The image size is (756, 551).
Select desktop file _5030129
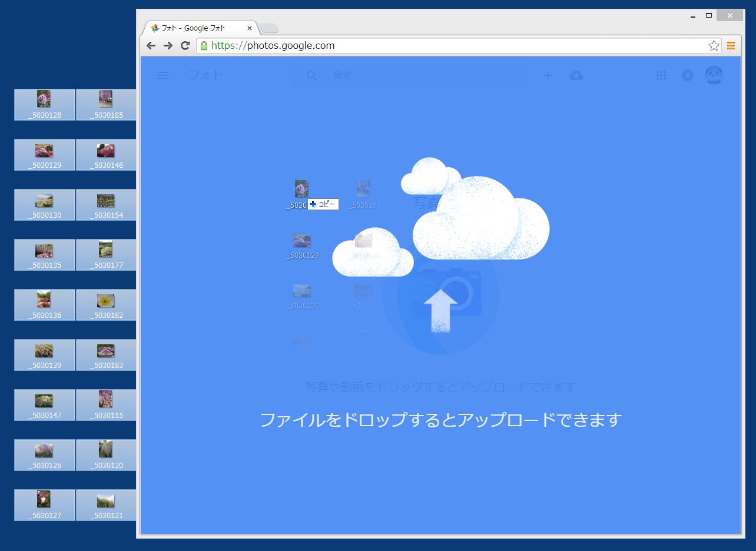click(45, 155)
